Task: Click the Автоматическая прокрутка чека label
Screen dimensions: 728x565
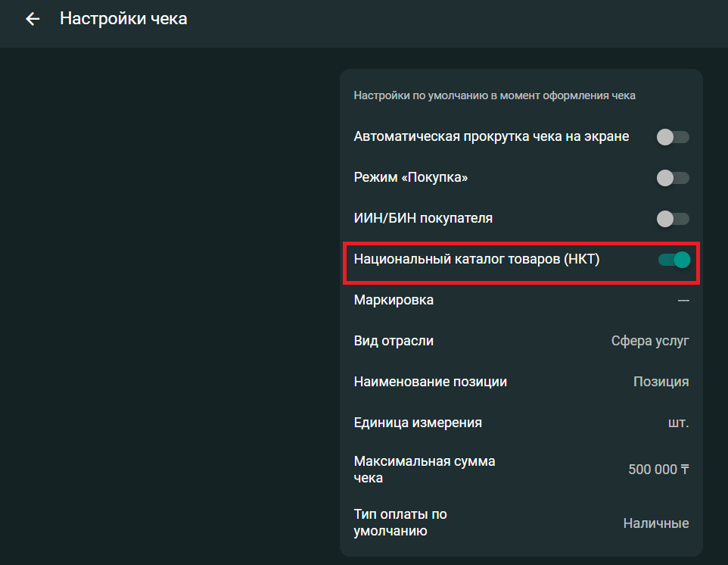Action: pyautogui.click(x=491, y=137)
